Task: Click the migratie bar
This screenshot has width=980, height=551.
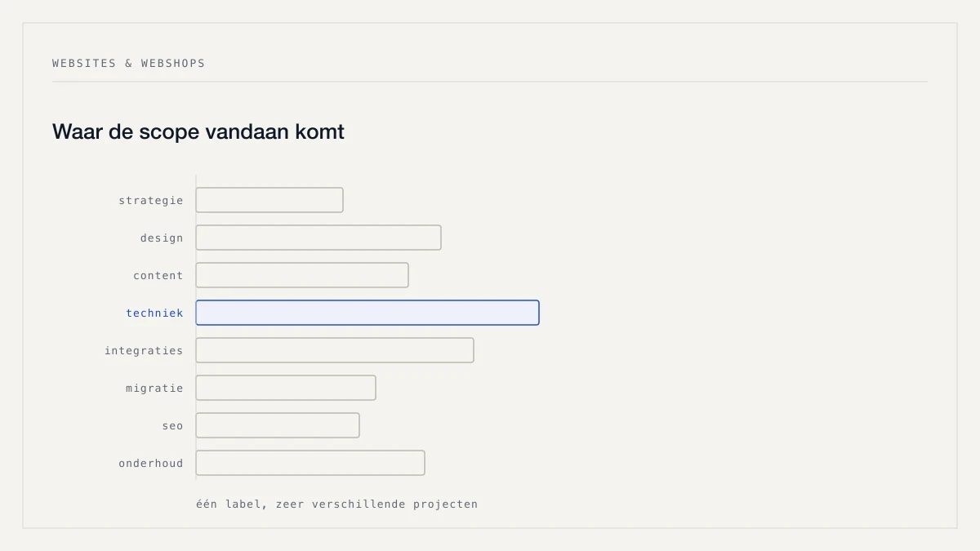Action: pyautogui.click(x=286, y=388)
